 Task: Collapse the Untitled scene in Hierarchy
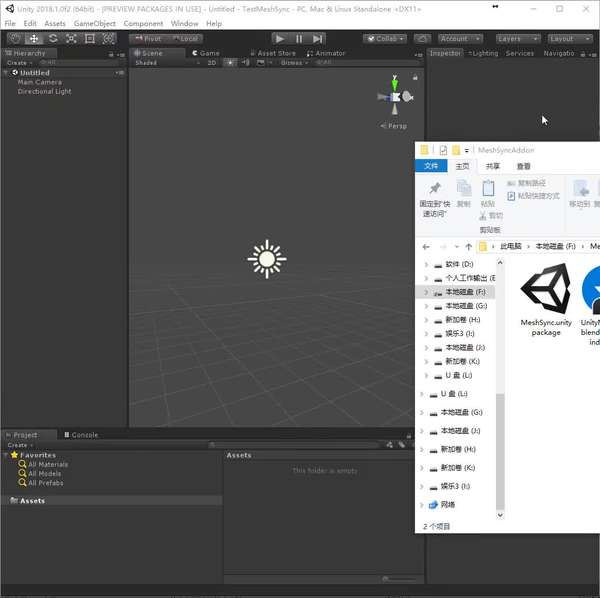(x=6, y=72)
